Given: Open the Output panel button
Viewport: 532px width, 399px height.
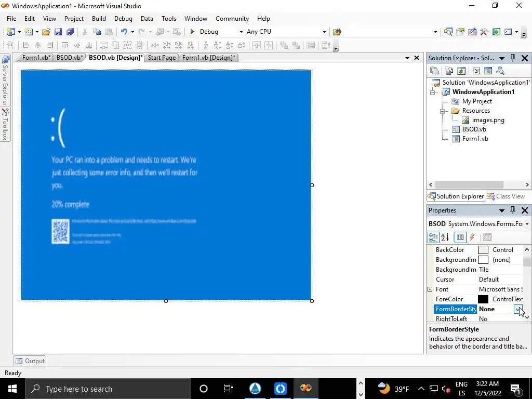Looking at the screenshot, I should 30,361.
